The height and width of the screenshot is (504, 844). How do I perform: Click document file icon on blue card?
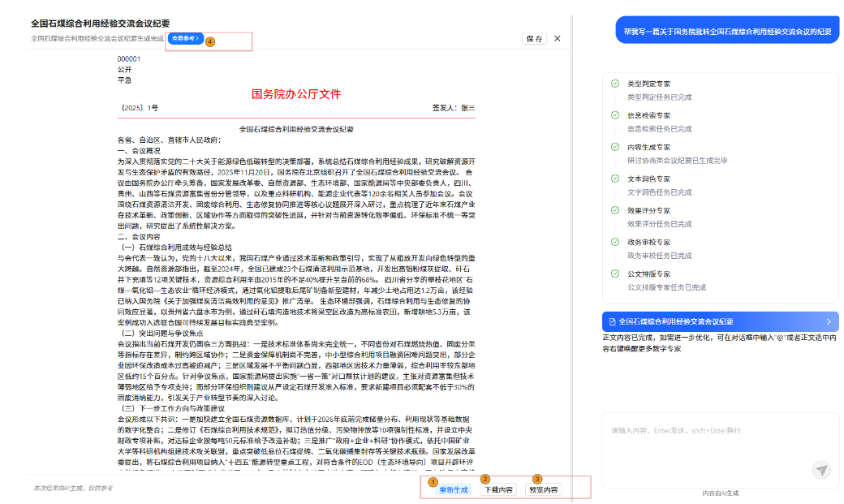pyautogui.click(x=611, y=321)
